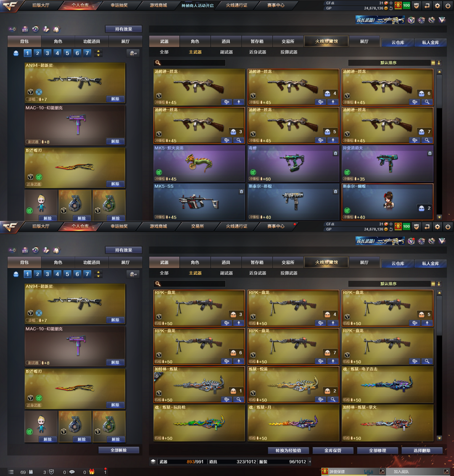Open the chat bubble icon in status bar

point(72,472)
